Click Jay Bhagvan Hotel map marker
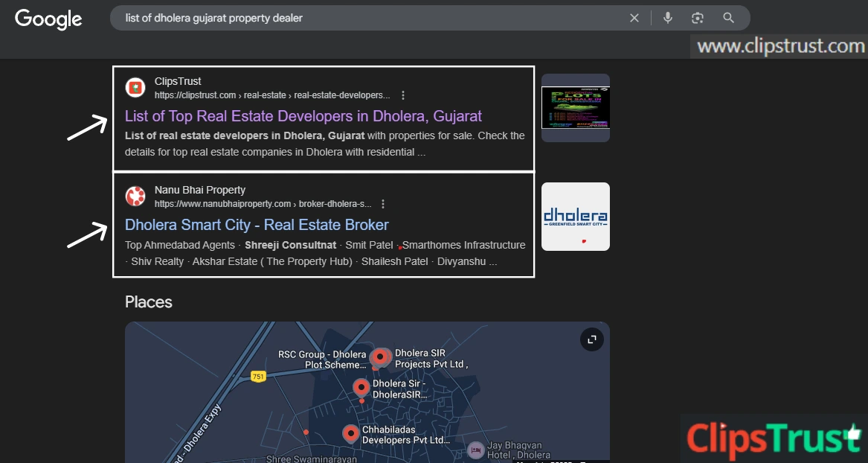 click(475, 450)
